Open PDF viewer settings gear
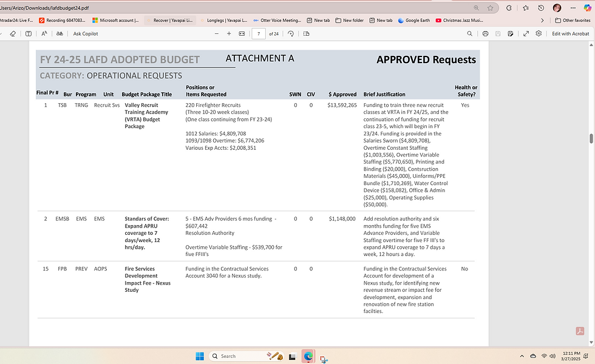Image resolution: width=595 pixels, height=364 pixels. click(x=539, y=34)
